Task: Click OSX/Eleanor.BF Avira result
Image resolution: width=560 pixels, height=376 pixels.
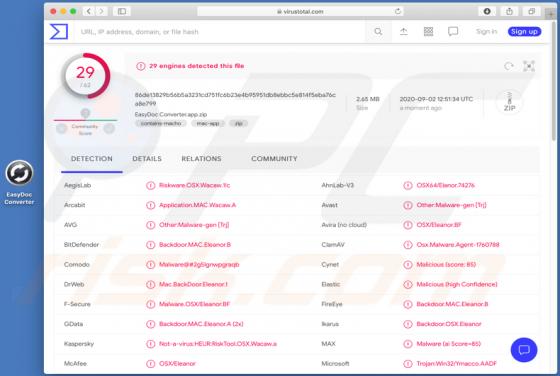Action: point(439,225)
